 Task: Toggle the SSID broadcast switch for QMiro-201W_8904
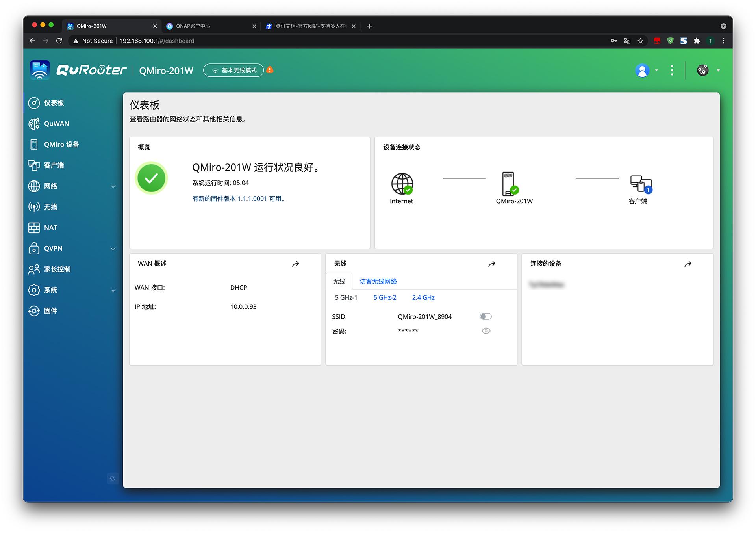(x=485, y=316)
